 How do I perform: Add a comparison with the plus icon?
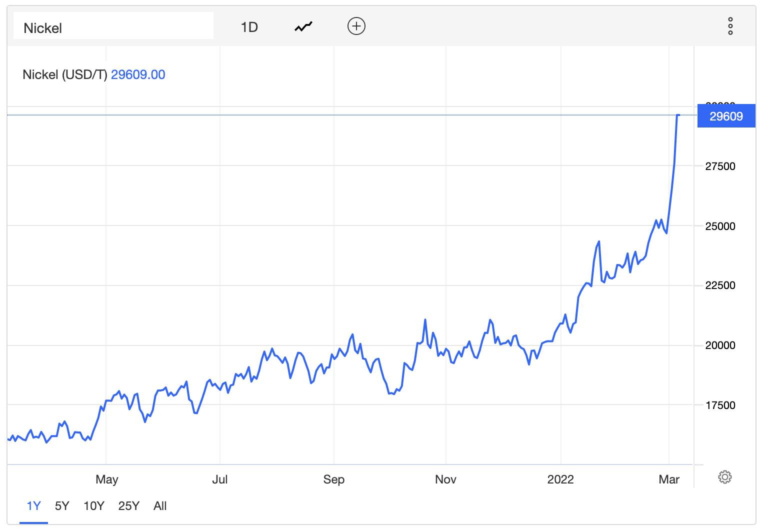356,26
